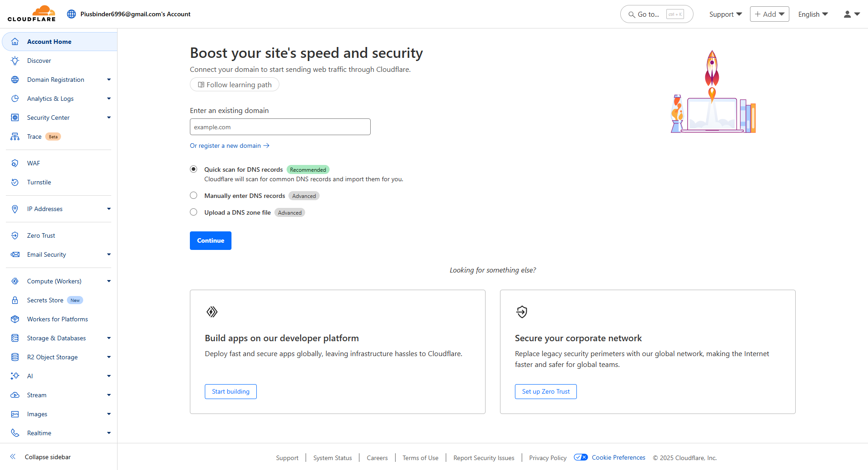Viewport: 868px width, 470px height.
Task: Click the globe icon beside account name
Action: [71, 14]
